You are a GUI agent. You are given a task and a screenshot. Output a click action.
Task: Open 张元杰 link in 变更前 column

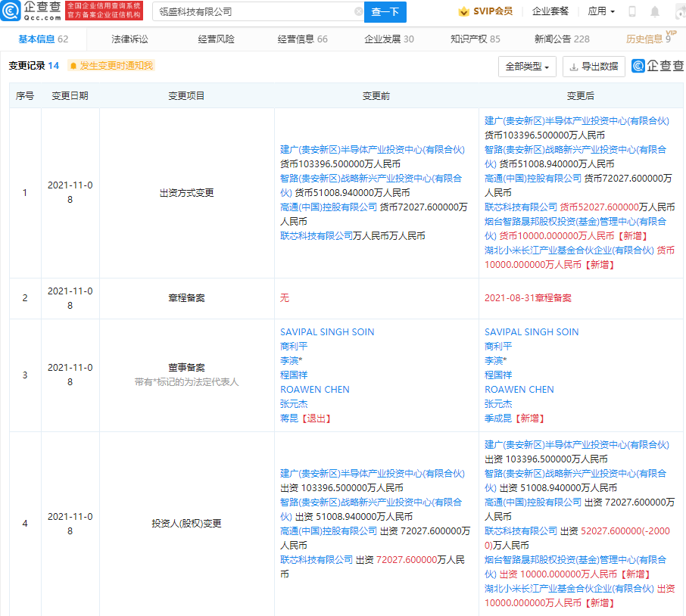(294, 404)
